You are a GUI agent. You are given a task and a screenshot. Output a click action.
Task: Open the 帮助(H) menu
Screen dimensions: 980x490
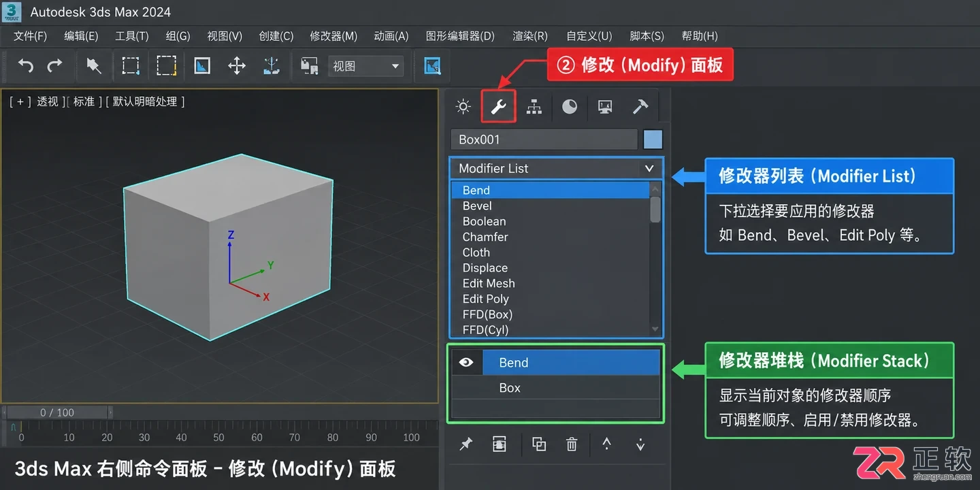[700, 36]
